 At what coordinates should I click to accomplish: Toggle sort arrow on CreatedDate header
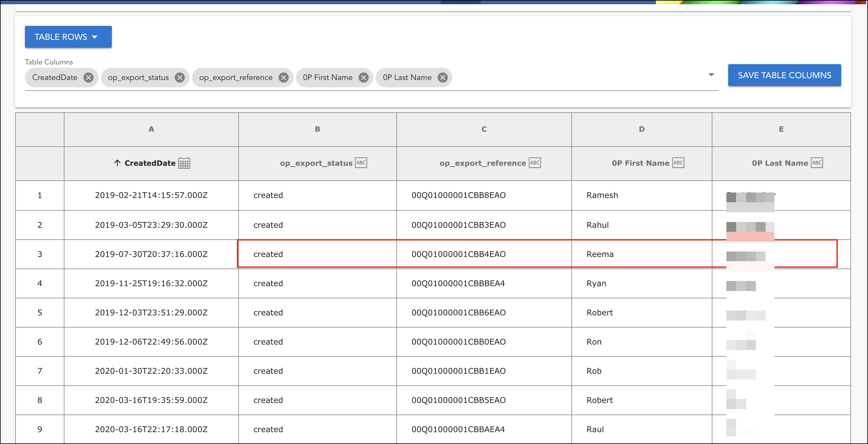[x=117, y=163]
